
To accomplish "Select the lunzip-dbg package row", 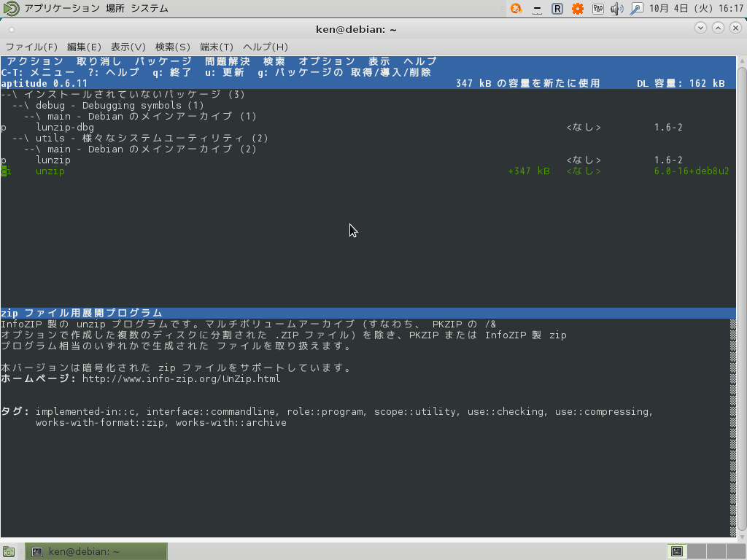I will click(x=368, y=127).
